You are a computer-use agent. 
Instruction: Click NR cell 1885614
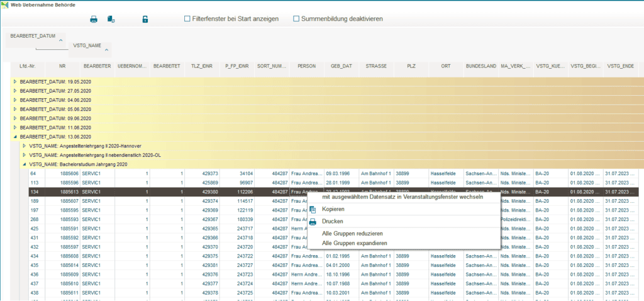pos(62,265)
